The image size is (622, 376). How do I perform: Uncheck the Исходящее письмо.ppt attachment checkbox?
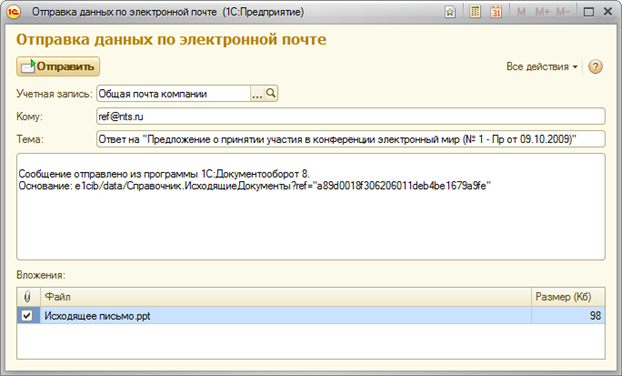tap(27, 316)
